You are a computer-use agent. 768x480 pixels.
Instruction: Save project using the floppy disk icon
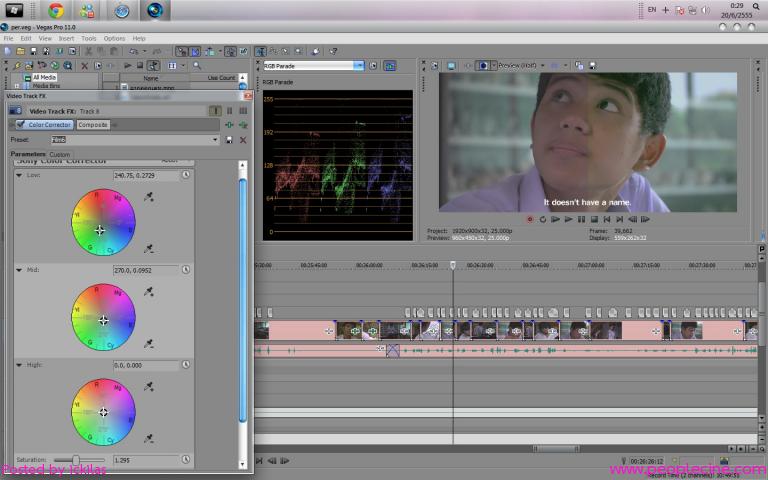33,51
